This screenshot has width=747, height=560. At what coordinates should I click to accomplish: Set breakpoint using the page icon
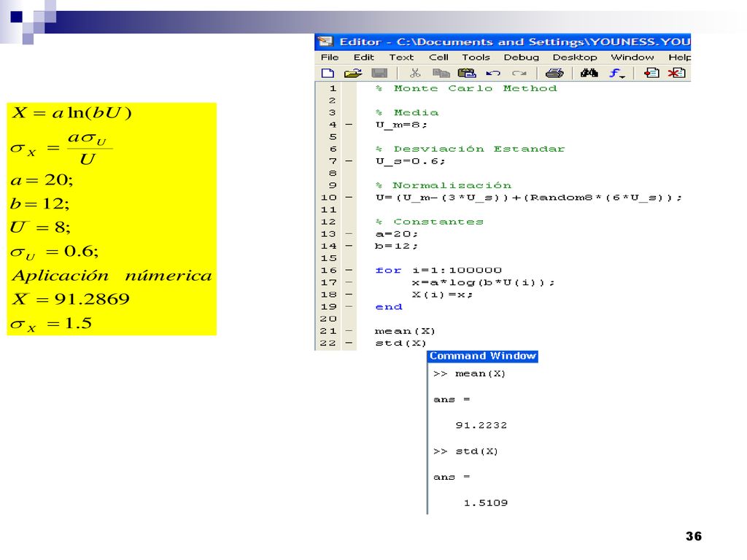(x=651, y=73)
